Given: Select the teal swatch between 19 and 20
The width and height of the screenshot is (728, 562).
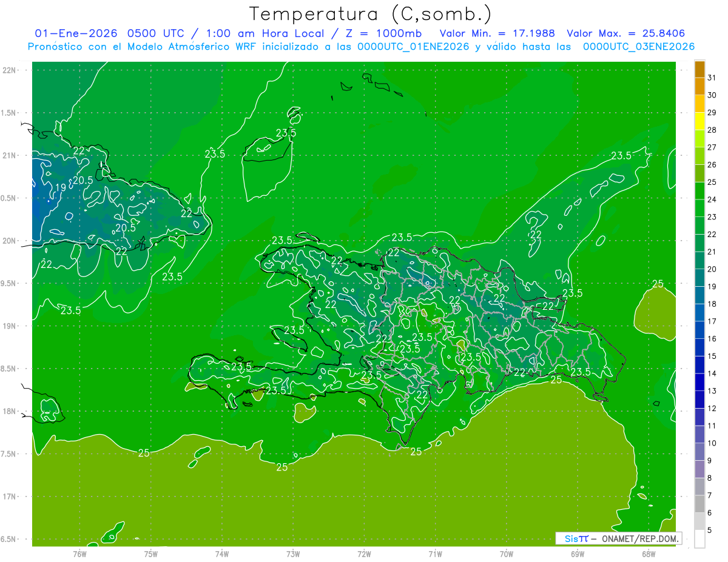Looking at the screenshot, I should coord(699,278).
